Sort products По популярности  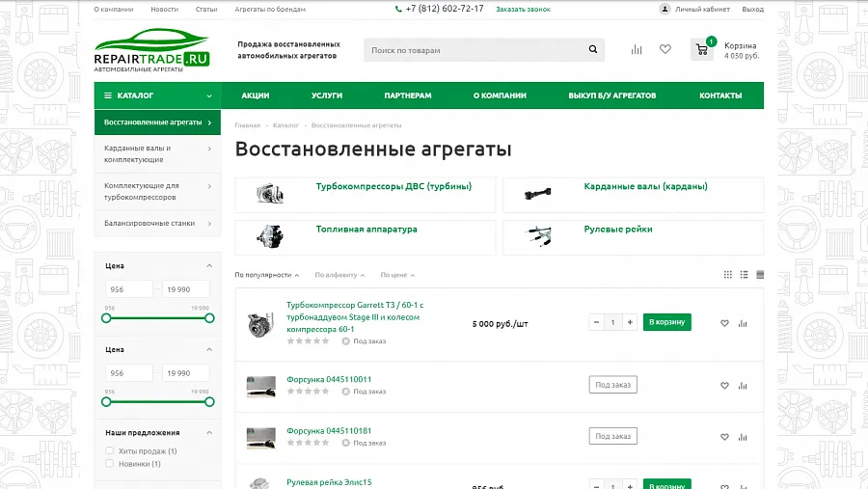[x=267, y=275]
